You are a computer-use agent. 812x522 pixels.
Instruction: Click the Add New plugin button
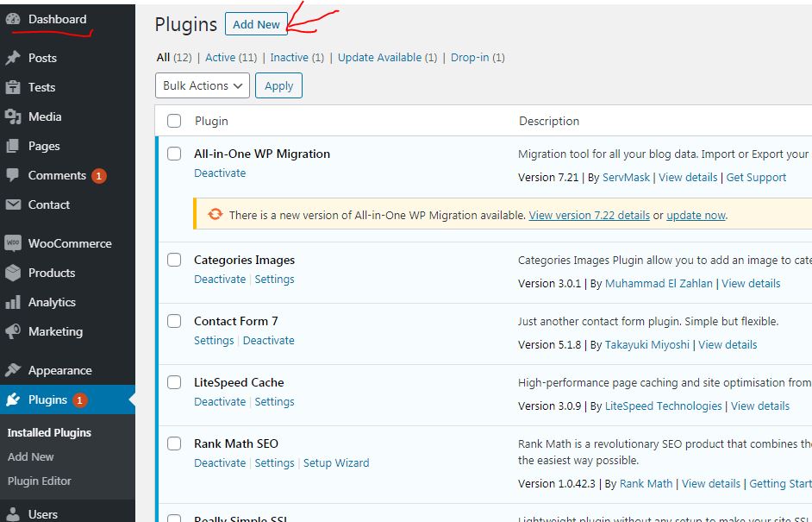click(x=256, y=24)
